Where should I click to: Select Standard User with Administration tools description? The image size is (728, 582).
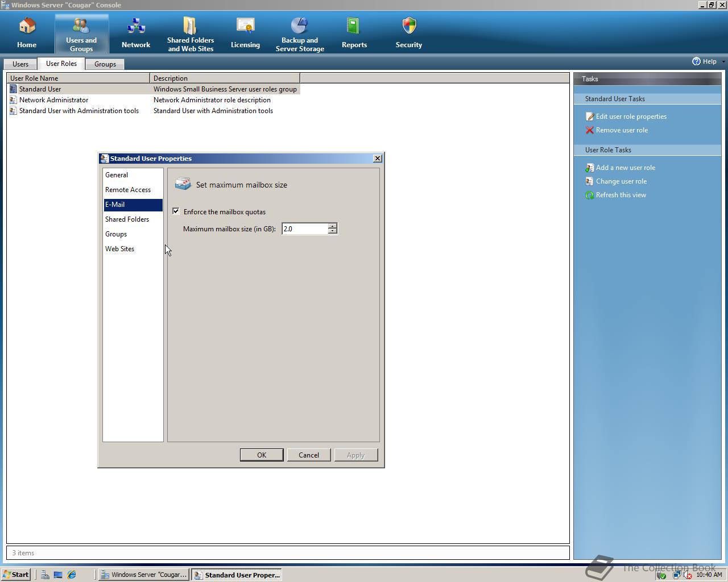tap(213, 111)
